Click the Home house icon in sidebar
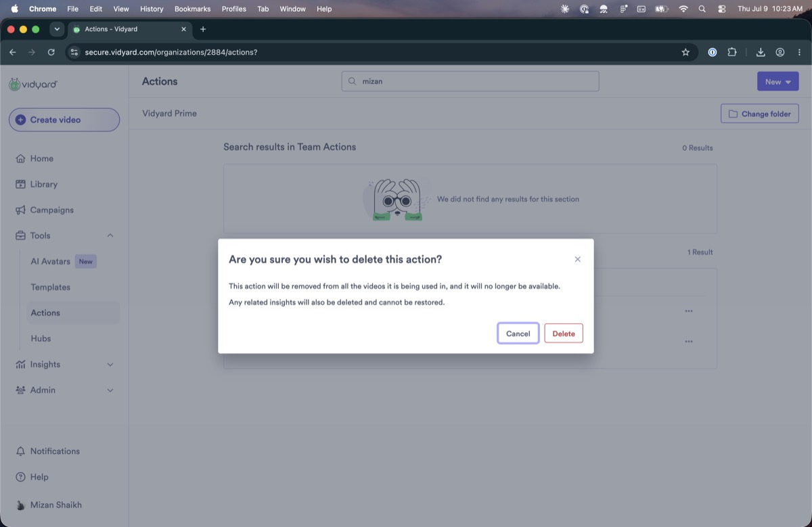 click(x=20, y=158)
